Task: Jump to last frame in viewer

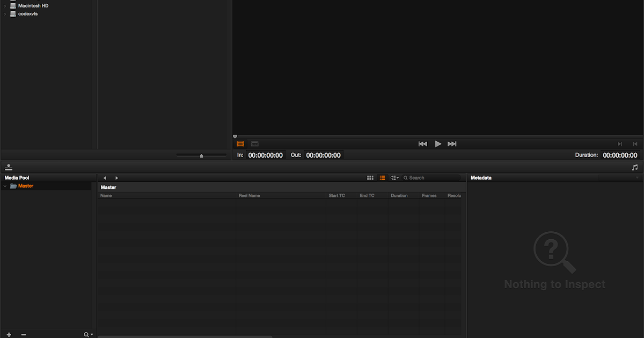Action: 452,144
